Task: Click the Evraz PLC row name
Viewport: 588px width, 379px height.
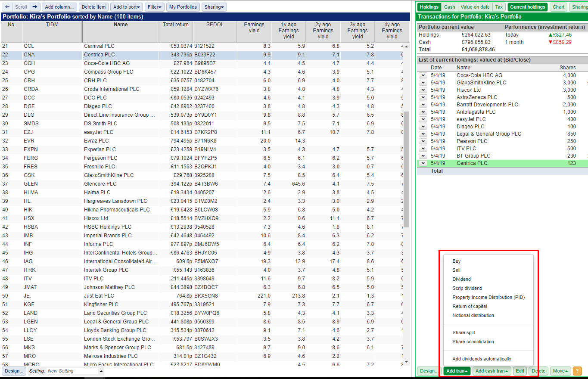Action: click(96, 141)
